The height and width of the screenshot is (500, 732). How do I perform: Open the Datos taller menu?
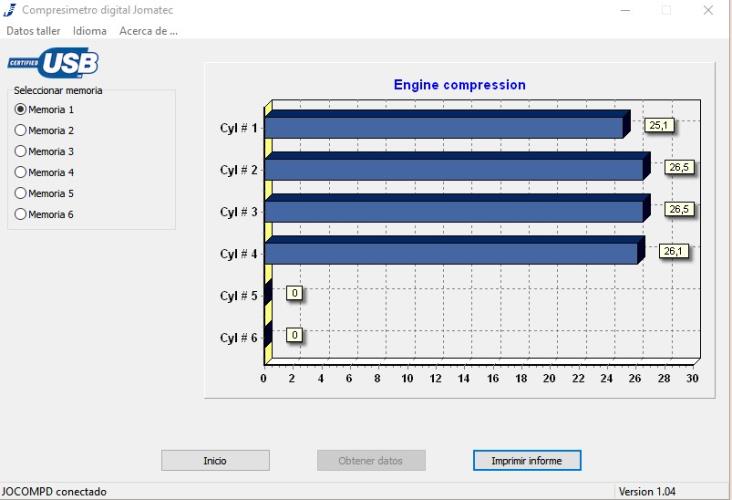click(33, 31)
